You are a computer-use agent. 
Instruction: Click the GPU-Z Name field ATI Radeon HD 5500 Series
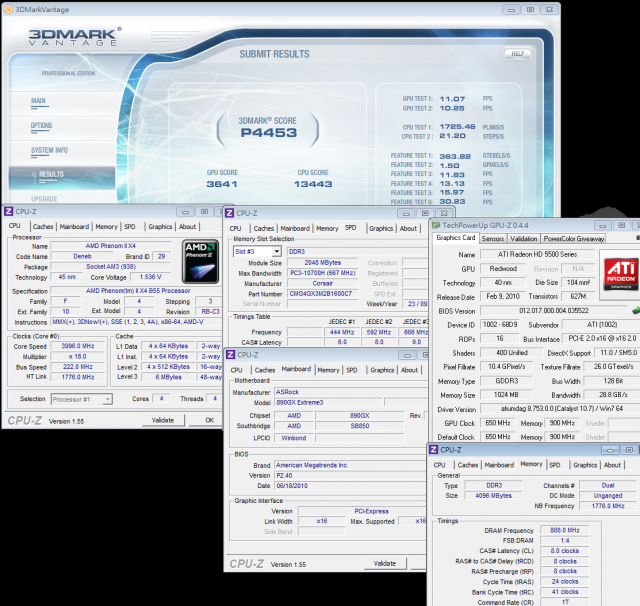(x=537, y=254)
